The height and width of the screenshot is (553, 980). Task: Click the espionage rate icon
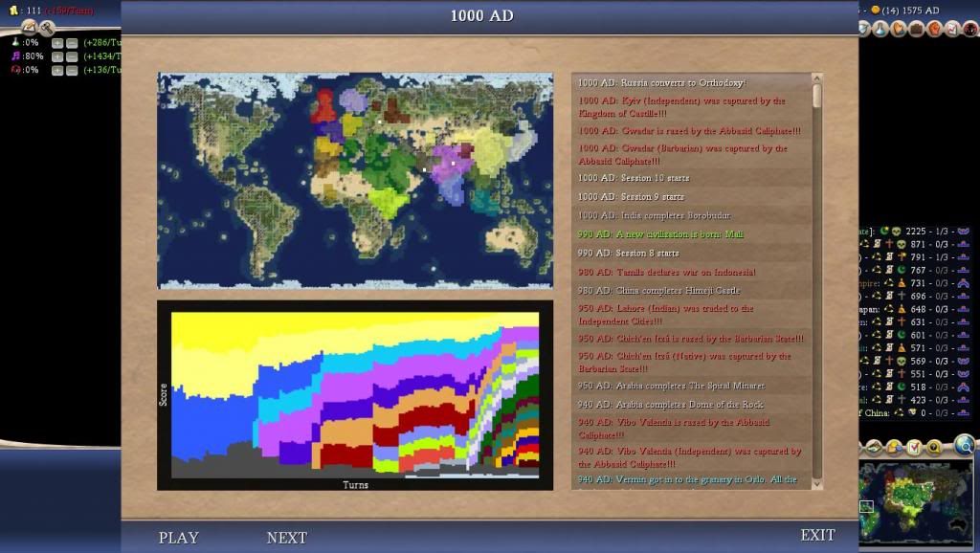click(x=15, y=69)
